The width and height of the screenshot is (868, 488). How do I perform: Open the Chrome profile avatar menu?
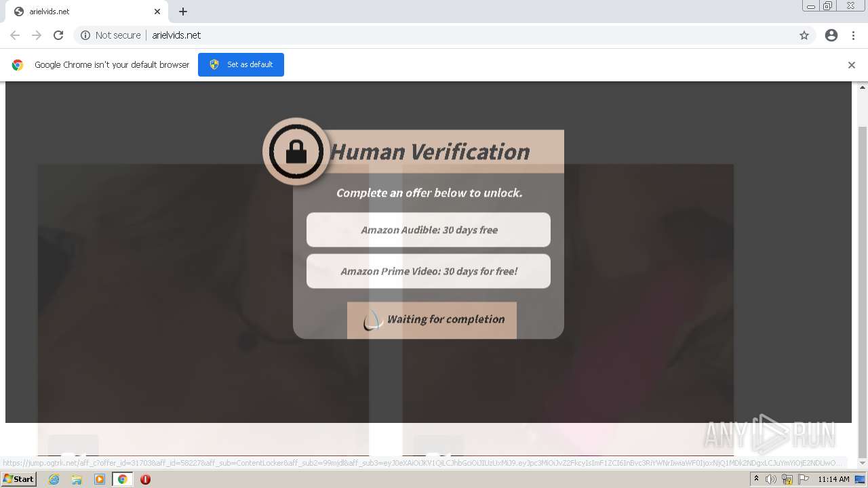coord(831,35)
